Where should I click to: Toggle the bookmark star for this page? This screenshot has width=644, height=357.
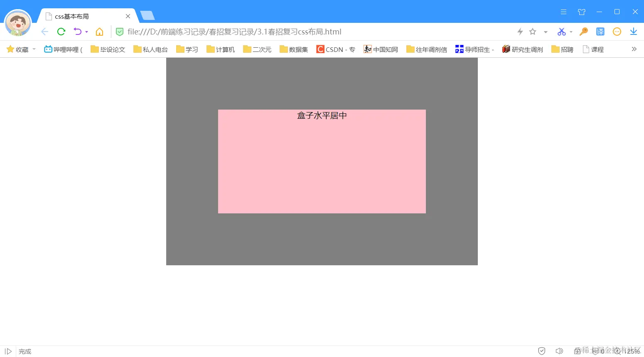[x=533, y=32]
